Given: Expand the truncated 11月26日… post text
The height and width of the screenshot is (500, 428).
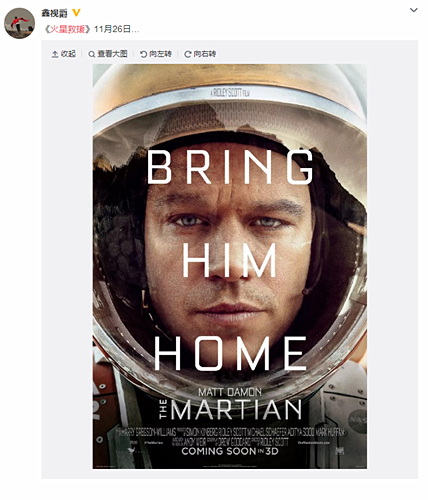Looking at the screenshot, I should [117, 29].
